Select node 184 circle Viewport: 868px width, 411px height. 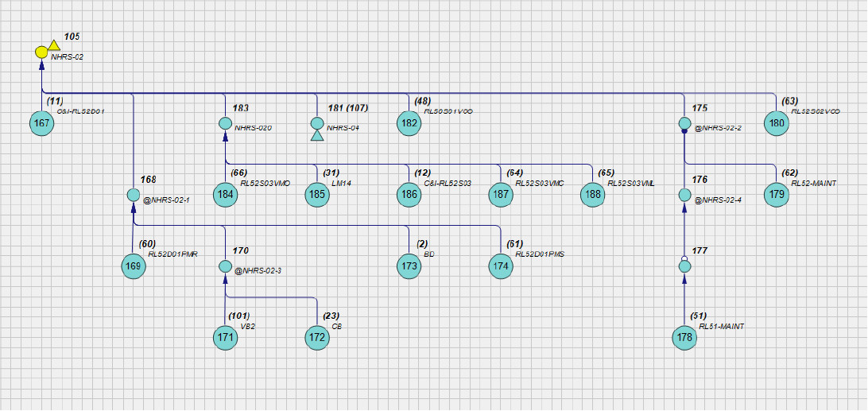225,195
